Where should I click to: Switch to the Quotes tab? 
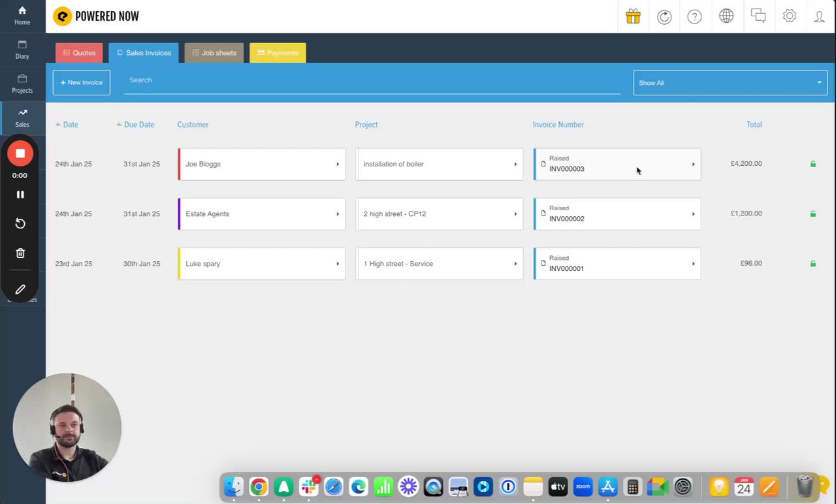(79, 53)
